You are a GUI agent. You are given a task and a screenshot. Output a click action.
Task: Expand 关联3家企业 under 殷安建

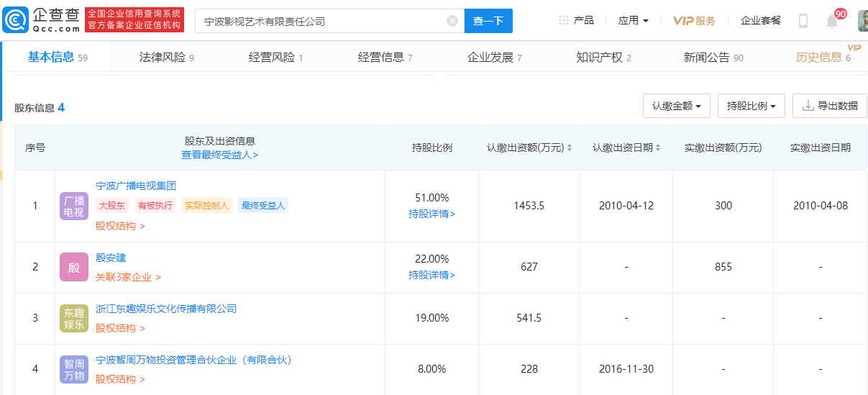click(x=128, y=277)
